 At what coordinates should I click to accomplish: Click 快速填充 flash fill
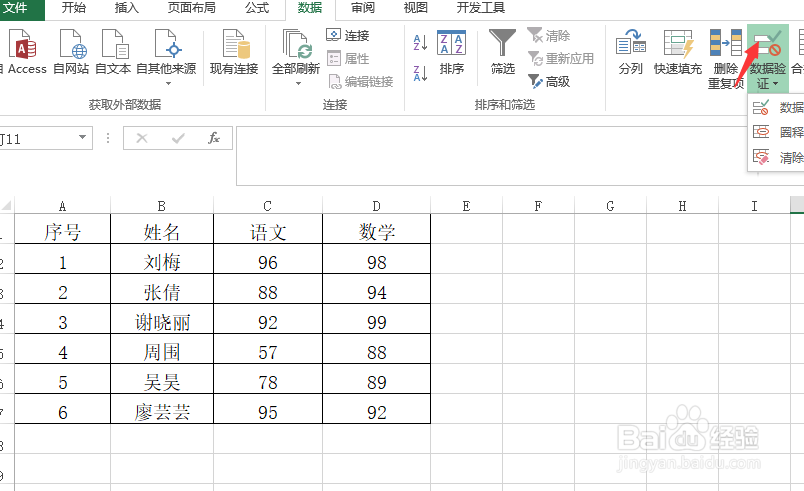678,52
